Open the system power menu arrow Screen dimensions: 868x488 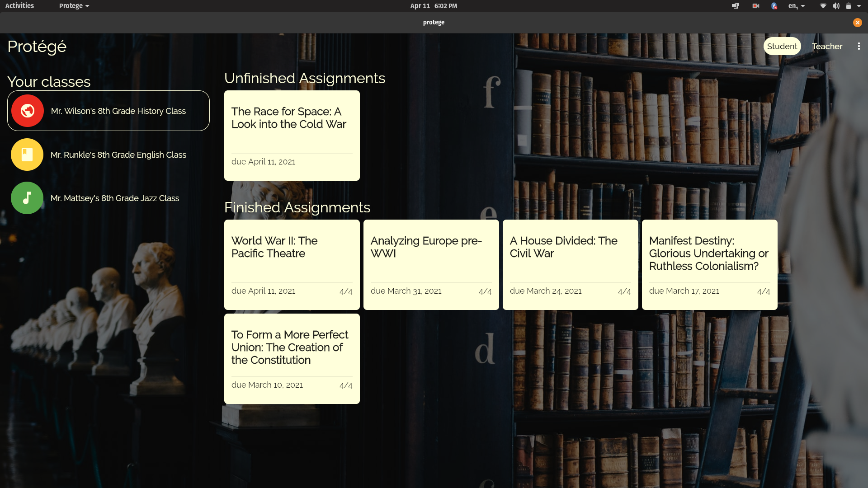859,6
